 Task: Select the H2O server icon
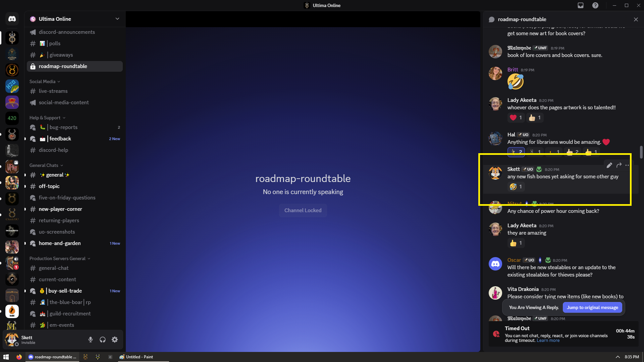(x=12, y=86)
